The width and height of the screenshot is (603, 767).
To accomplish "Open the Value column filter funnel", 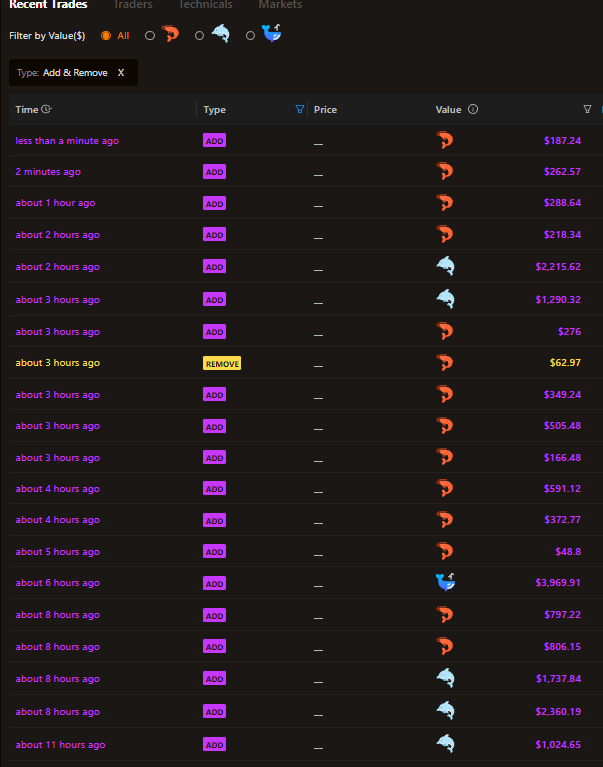I will pos(587,109).
